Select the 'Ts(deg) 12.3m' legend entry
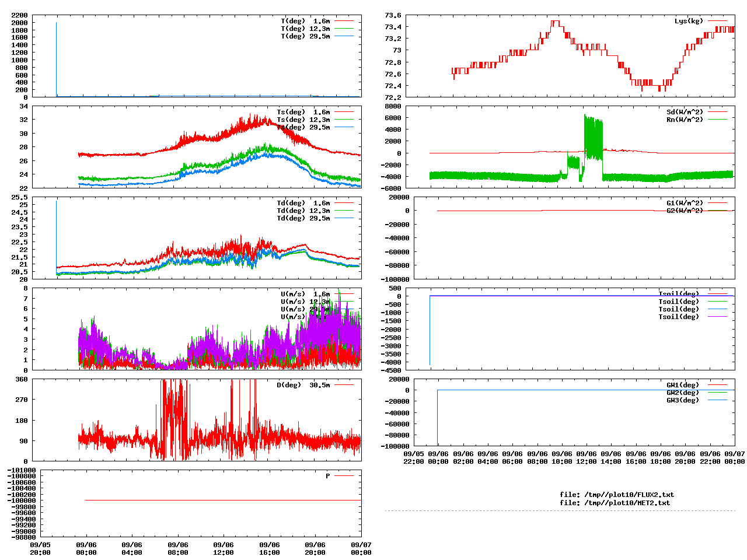 click(303, 120)
